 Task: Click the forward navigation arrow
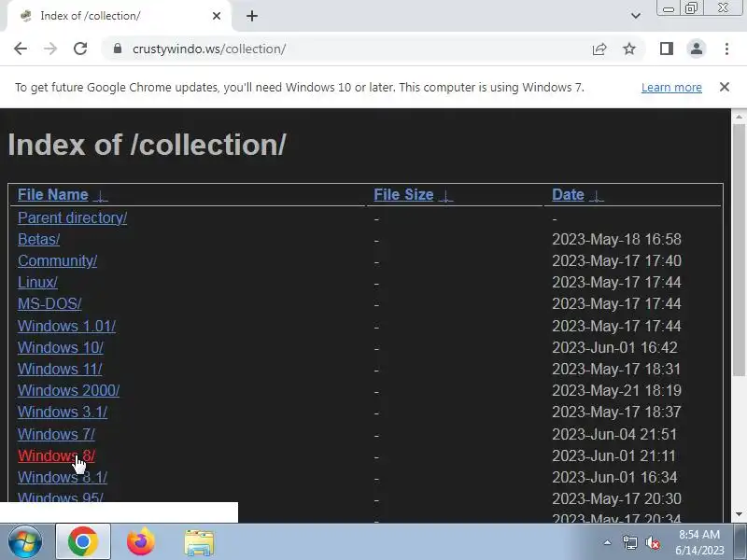pyautogui.click(x=50, y=49)
